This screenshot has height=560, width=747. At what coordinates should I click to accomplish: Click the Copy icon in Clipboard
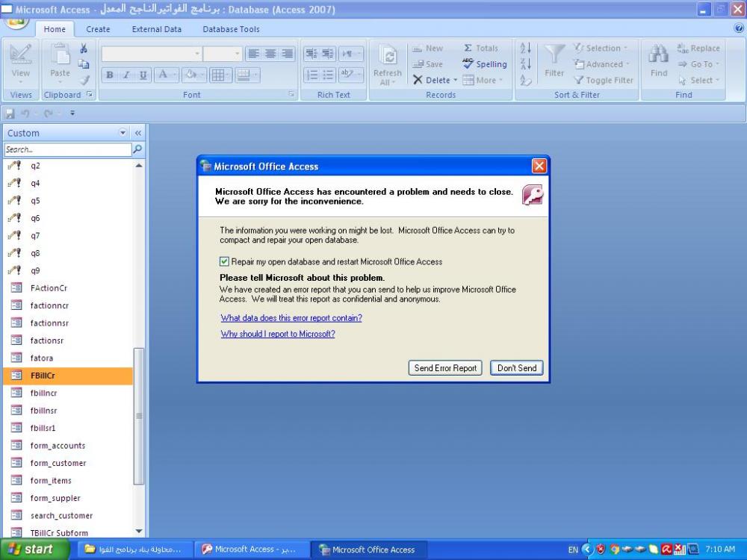pyautogui.click(x=84, y=63)
